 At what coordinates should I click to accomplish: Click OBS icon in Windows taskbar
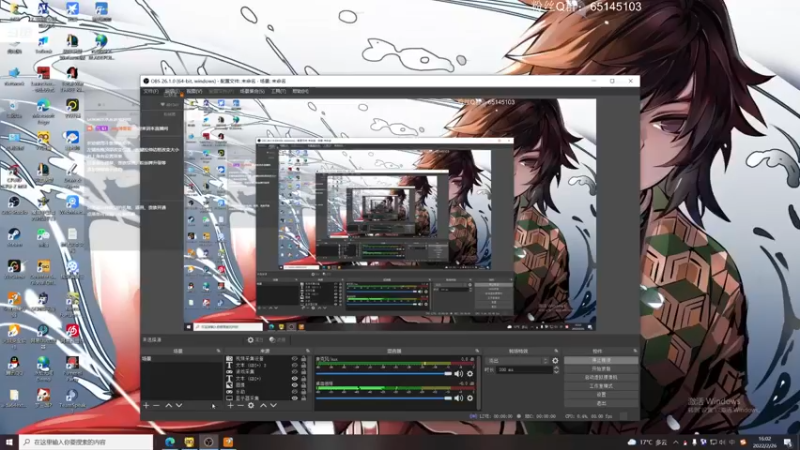208,442
